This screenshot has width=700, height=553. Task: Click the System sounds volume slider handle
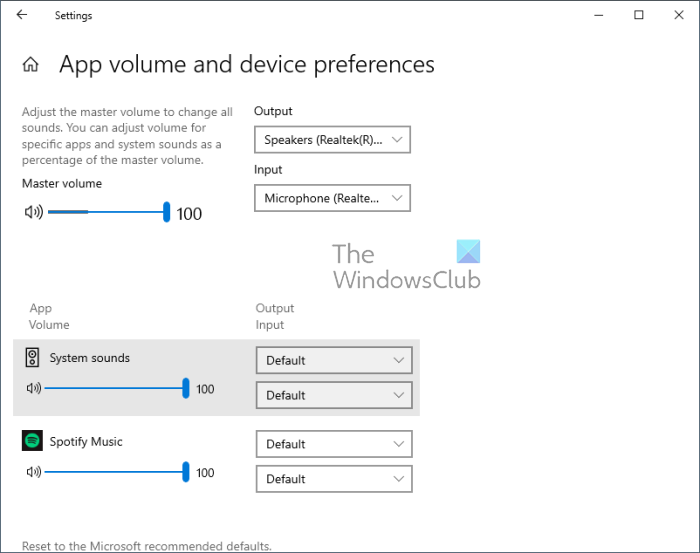click(186, 389)
